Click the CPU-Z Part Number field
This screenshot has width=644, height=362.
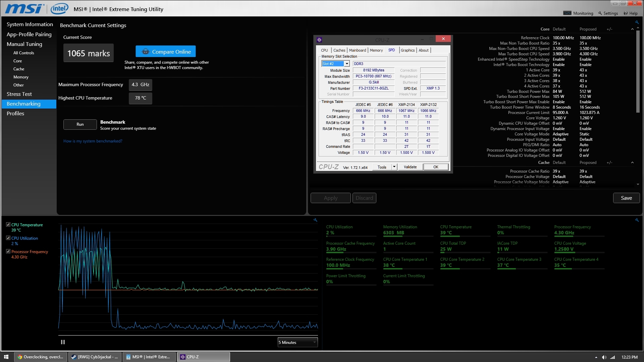(x=374, y=88)
